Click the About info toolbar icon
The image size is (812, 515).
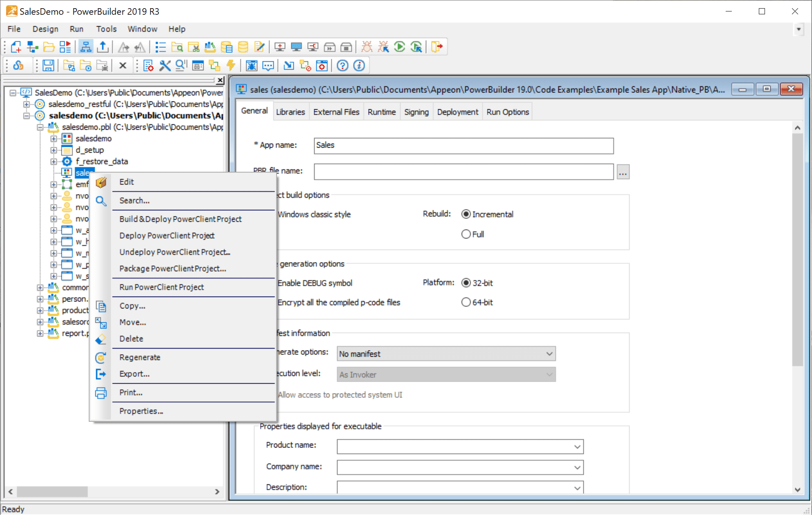[x=359, y=65]
